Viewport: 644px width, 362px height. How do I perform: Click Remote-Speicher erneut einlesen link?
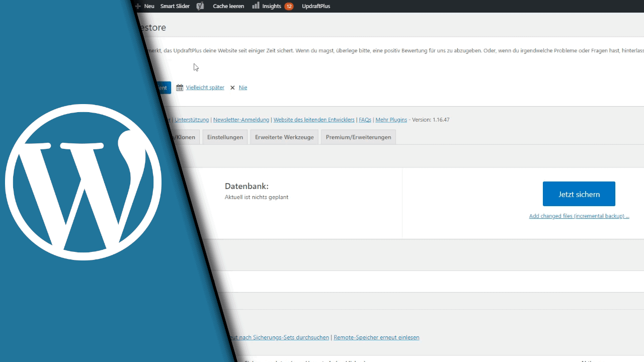376,337
